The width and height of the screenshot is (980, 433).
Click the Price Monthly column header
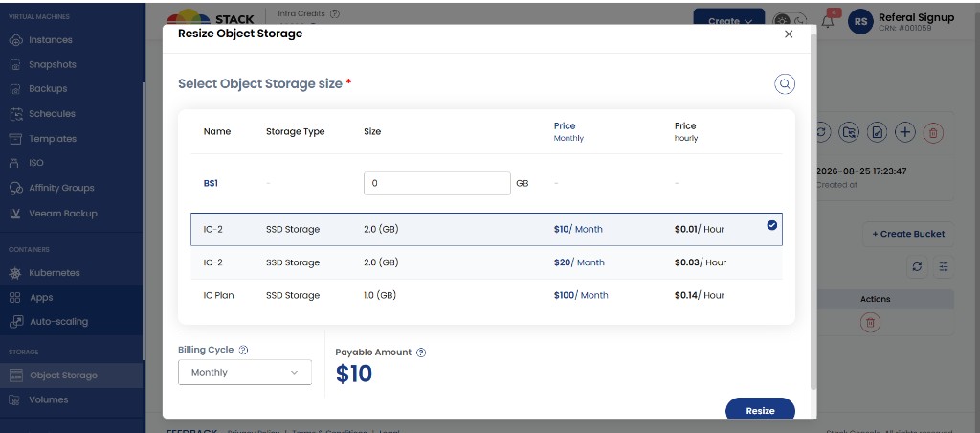(568, 131)
